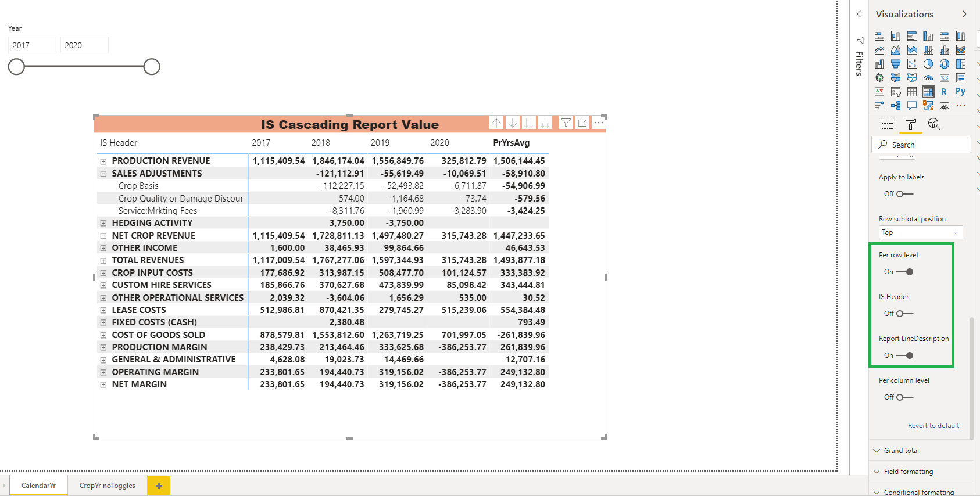Select the Matrix visualization icon
The height and width of the screenshot is (496, 980).
pos(928,92)
